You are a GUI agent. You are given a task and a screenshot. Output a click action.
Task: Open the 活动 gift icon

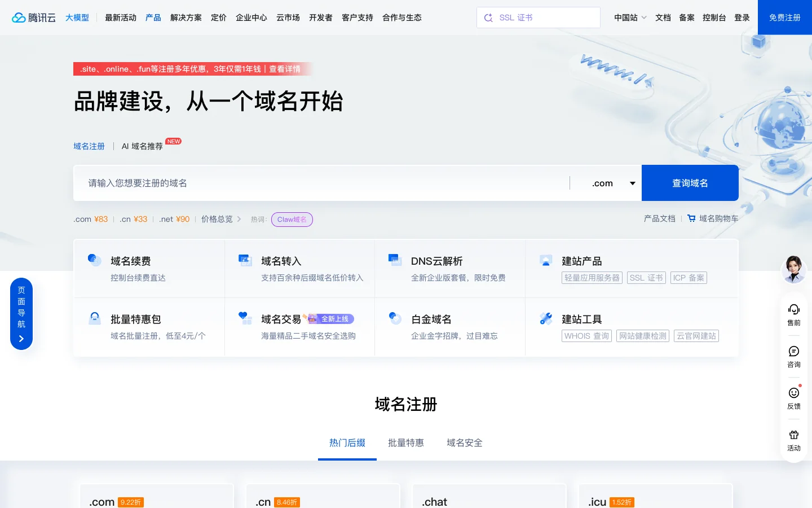(x=794, y=435)
